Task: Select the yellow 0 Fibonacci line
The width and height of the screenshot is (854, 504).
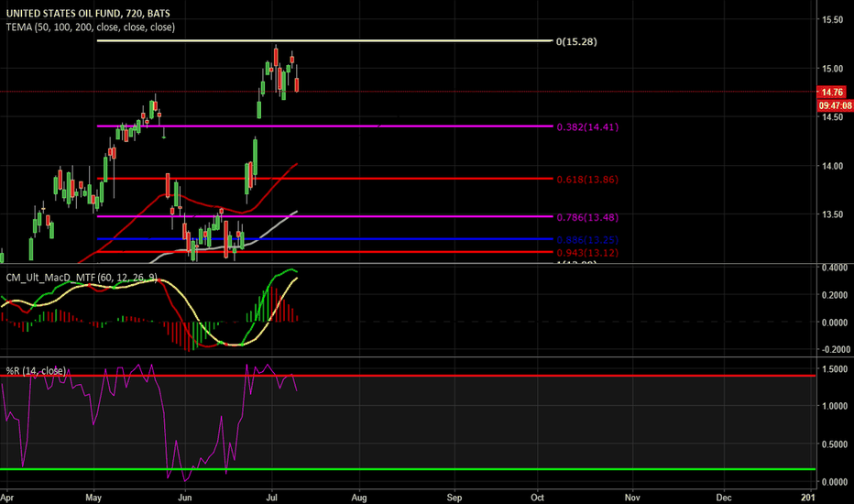Action: tap(324, 41)
